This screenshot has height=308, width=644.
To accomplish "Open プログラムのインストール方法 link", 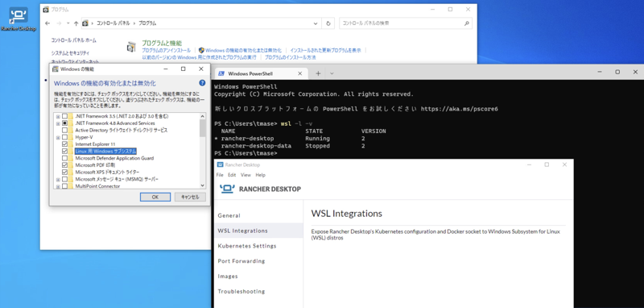I will click(x=291, y=57).
